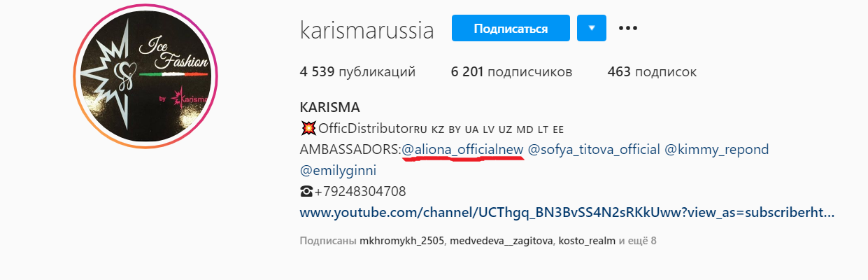Open mutual follower medvedeva__zagitova
This screenshot has width=868, height=280.
point(501,241)
